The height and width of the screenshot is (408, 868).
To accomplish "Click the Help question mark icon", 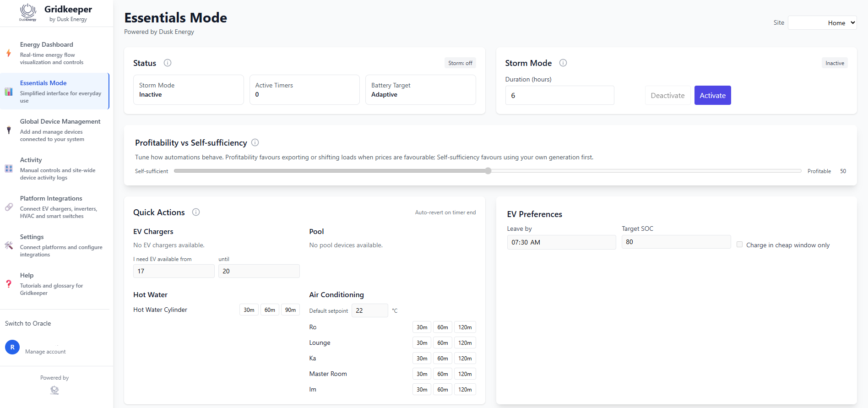I will tap(9, 284).
